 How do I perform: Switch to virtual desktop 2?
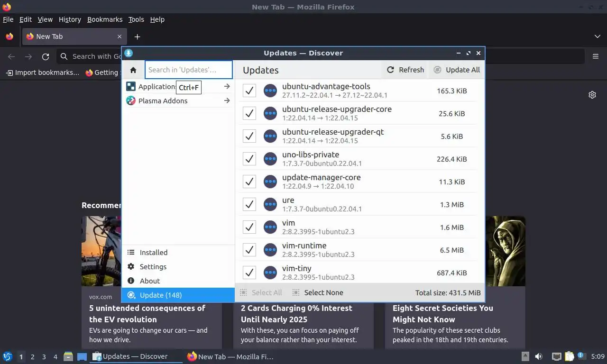(32, 356)
